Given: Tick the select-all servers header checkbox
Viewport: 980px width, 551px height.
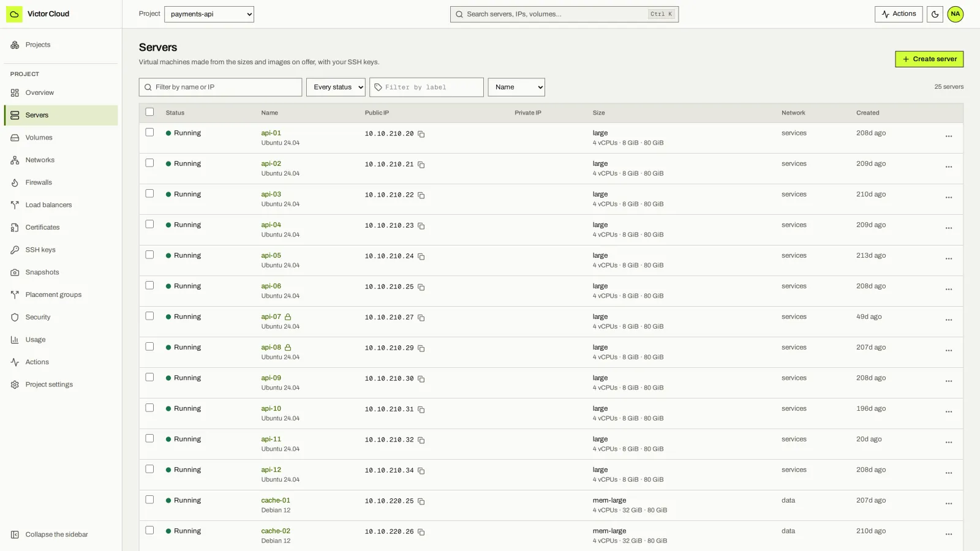Looking at the screenshot, I should coord(149,112).
